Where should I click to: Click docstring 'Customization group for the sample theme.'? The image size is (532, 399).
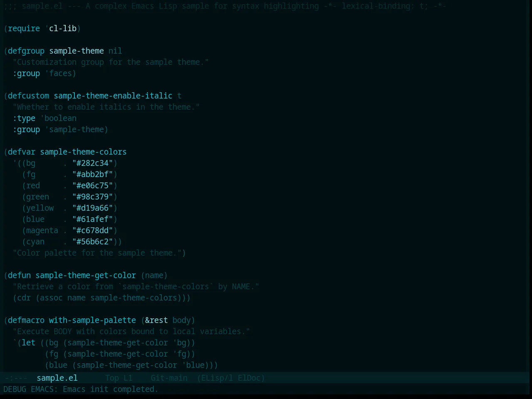(111, 62)
